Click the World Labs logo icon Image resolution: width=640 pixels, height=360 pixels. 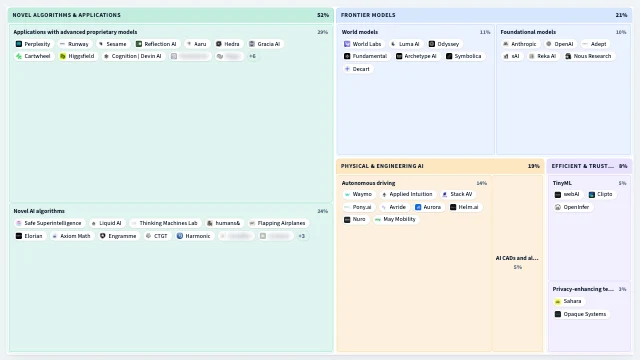tap(347, 44)
